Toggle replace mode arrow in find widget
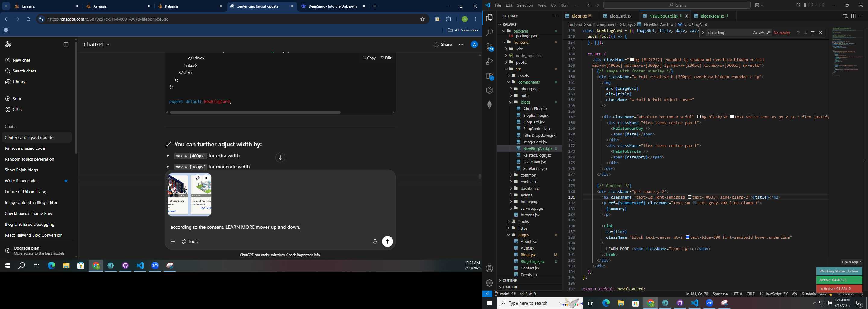868x309 pixels. 703,33
